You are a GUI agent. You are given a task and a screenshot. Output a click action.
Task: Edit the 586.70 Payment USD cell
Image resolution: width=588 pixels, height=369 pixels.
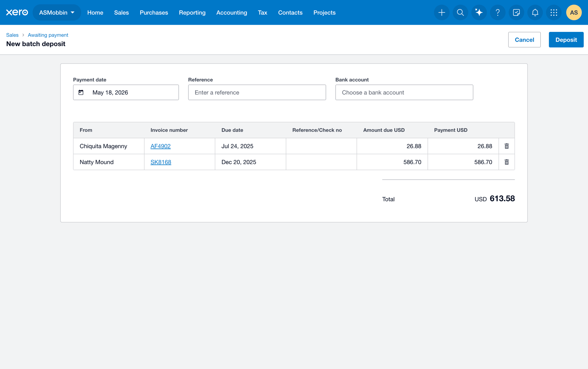[x=463, y=162]
